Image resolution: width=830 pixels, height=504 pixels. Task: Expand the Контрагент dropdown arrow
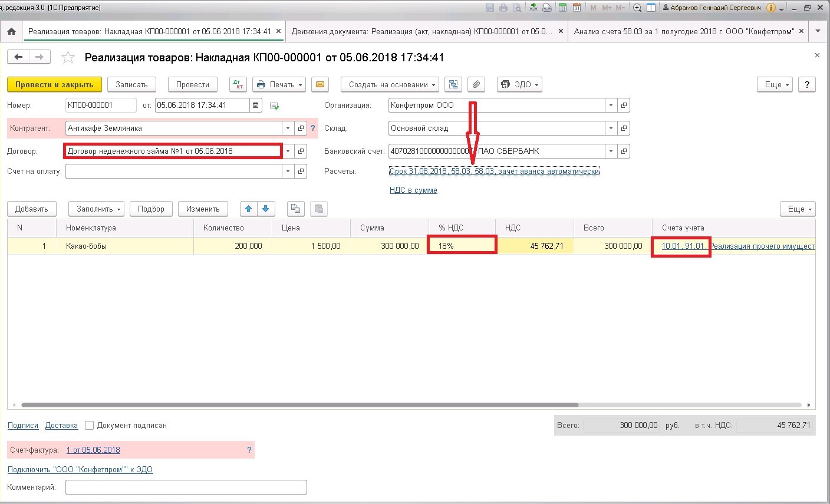coord(288,128)
